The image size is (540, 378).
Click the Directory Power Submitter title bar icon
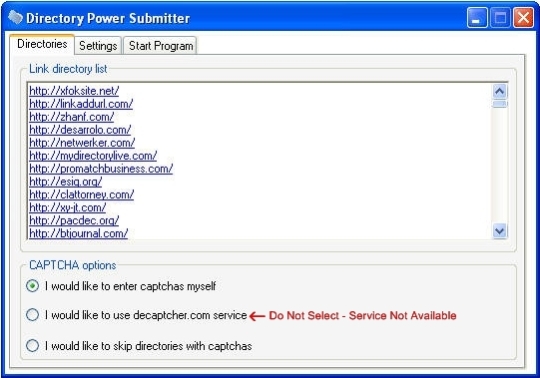pyautogui.click(x=15, y=17)
